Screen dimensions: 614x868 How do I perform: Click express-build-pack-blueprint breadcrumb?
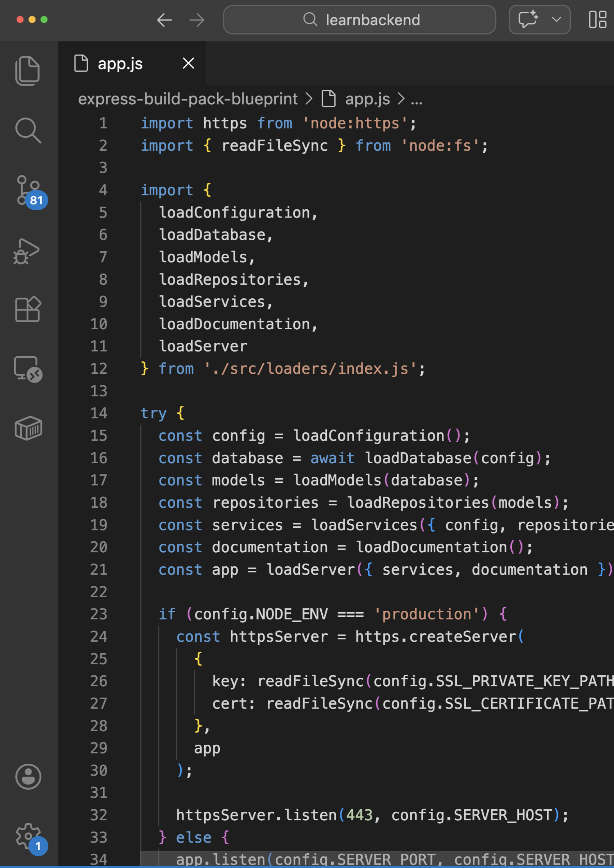click(x=188, y=99)
